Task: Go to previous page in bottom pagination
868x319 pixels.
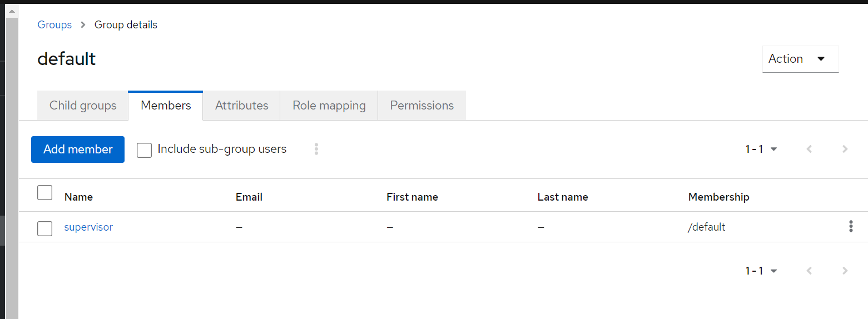Action: point(809,271)
